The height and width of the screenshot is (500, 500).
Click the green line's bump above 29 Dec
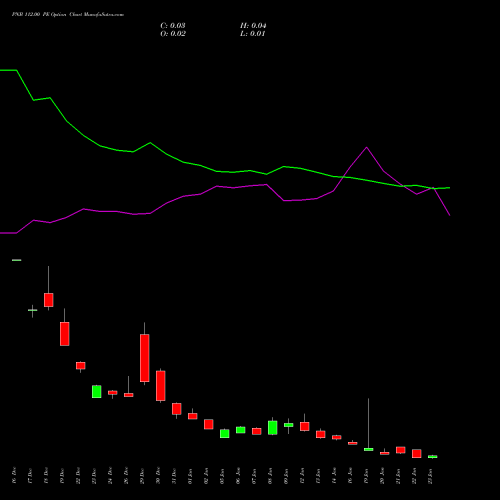pos(150,143)
